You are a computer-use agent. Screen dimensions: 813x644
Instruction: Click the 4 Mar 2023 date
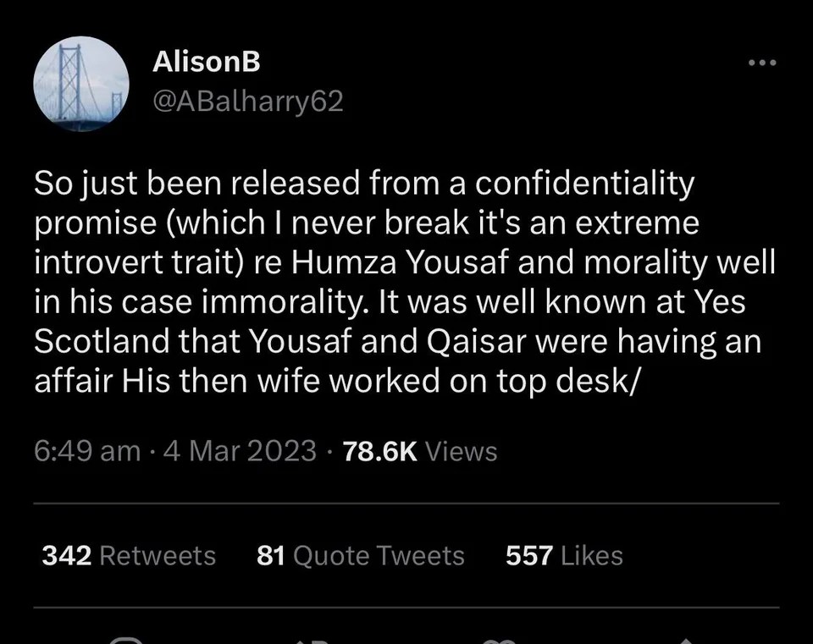[x=241, y=450]
